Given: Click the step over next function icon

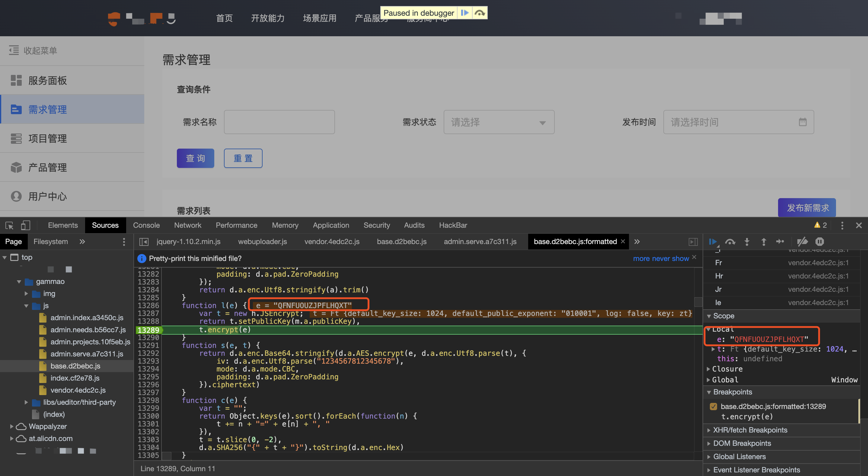Looking at the screenshot, I should pyautogui.click(x=730, y=241).
